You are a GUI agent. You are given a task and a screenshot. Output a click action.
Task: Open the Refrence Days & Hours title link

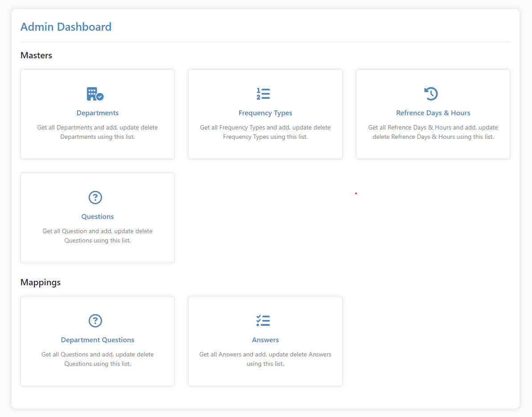pyautogui.click(x=433, y=113)
